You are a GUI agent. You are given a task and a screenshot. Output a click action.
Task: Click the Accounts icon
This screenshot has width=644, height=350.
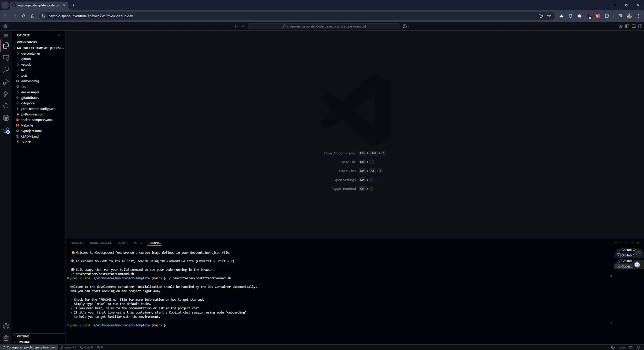6,326
